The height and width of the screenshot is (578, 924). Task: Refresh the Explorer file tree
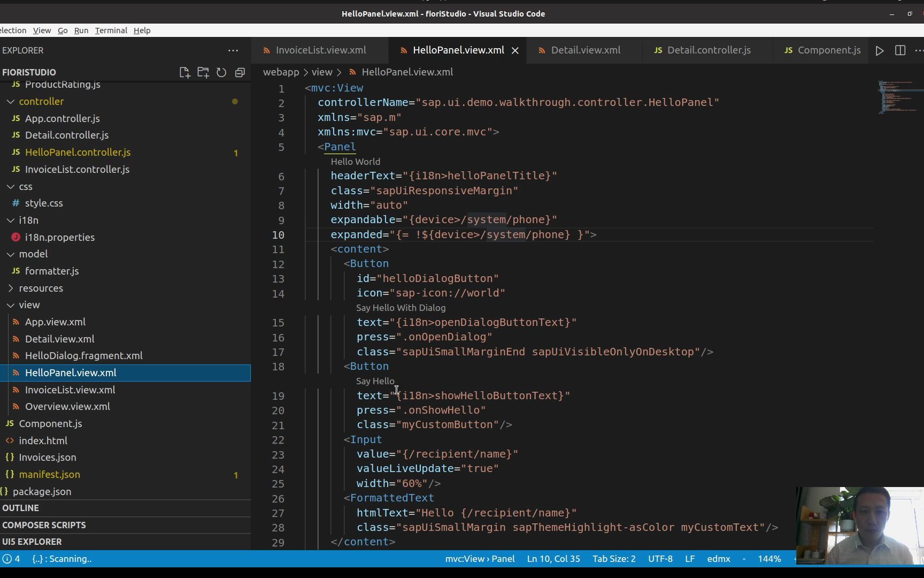221,72
